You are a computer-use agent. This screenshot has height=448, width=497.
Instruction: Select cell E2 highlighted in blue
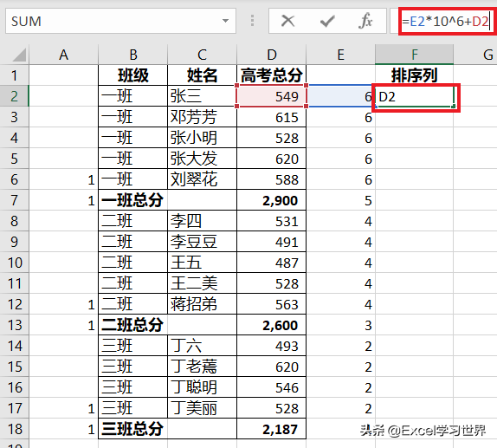pyautogui.click(x=341, y=96)
